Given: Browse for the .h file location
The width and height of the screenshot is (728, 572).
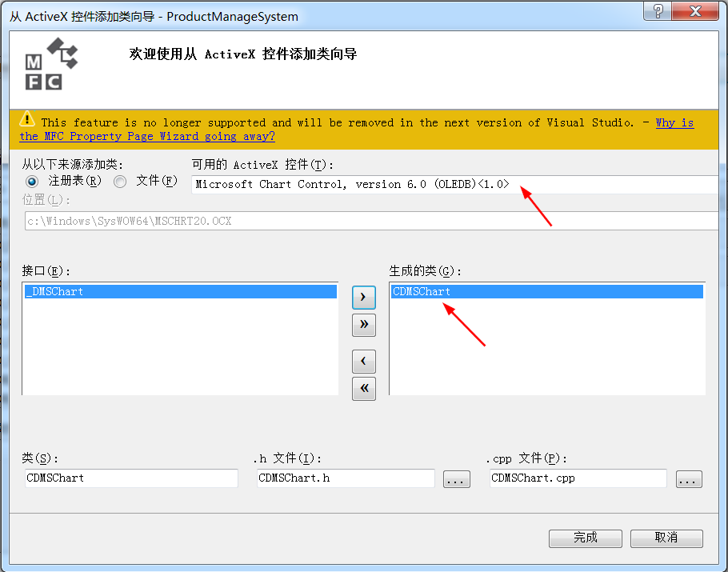Looking at the screenshot, I should click(456, 479).
